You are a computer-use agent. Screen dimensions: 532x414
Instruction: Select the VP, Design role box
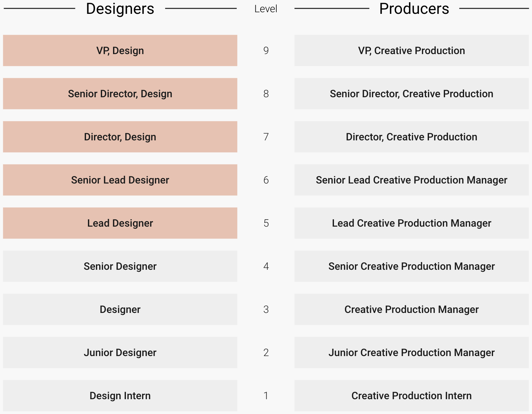coord(120,51)
